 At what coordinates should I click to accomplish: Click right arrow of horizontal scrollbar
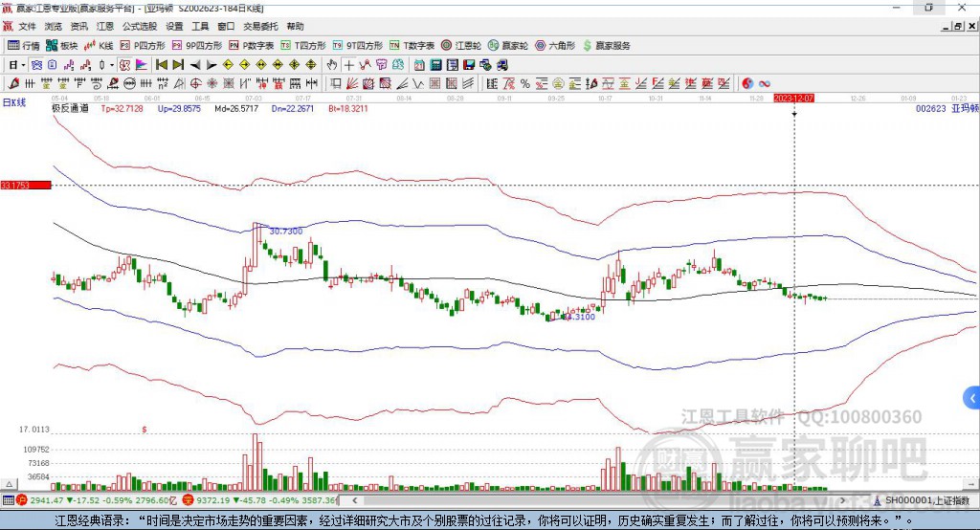[842, 500]
